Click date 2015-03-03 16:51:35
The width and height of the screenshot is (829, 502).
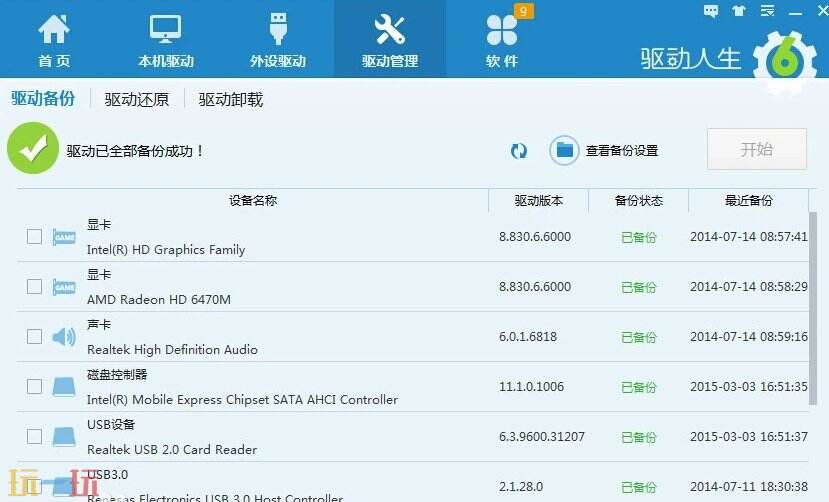[749, 387]
